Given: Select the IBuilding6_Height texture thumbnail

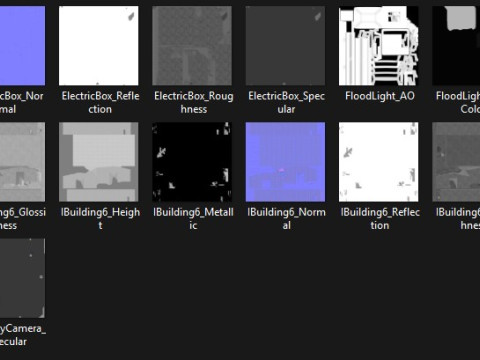Looking at the screenshot, I should [x=99, y=162].
